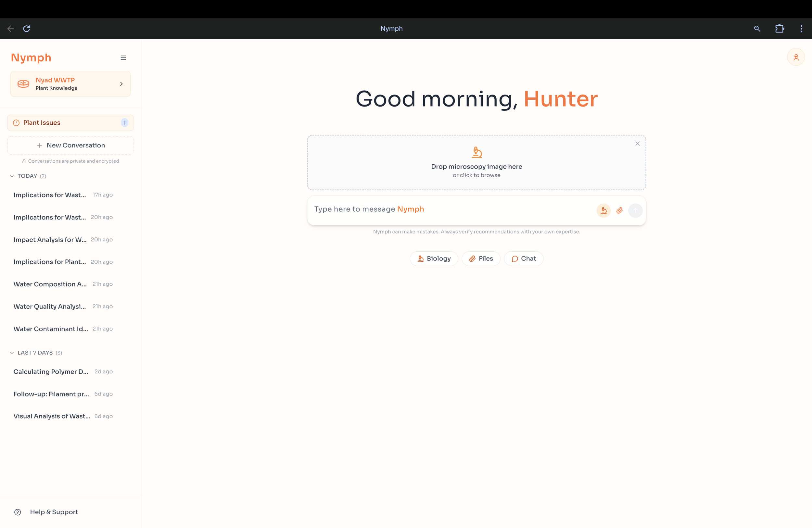Select the Chat mode chip
The image size is (812, 528).
click(523, 258)
